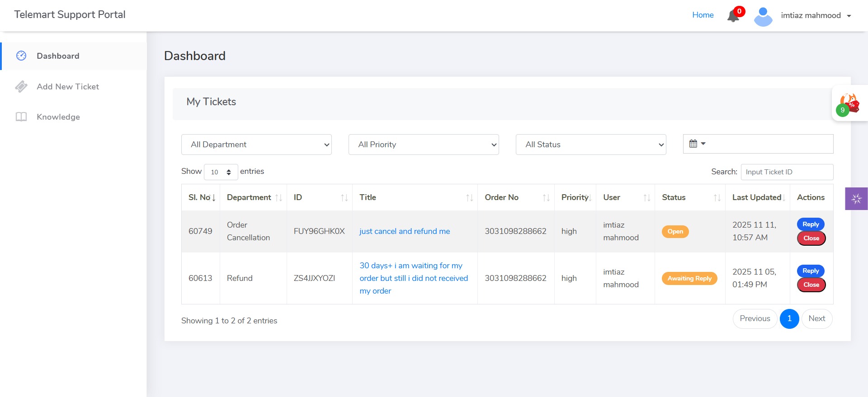Click the user avatar icon
This screenshot has width=868, height=397.
pos(763,16)
